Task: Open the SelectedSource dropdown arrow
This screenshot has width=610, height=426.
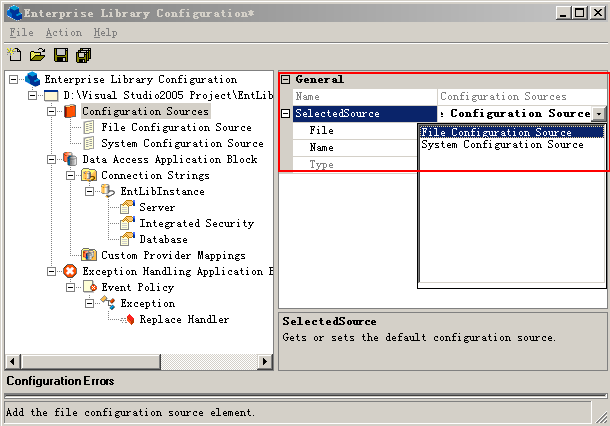Action: 598,114
